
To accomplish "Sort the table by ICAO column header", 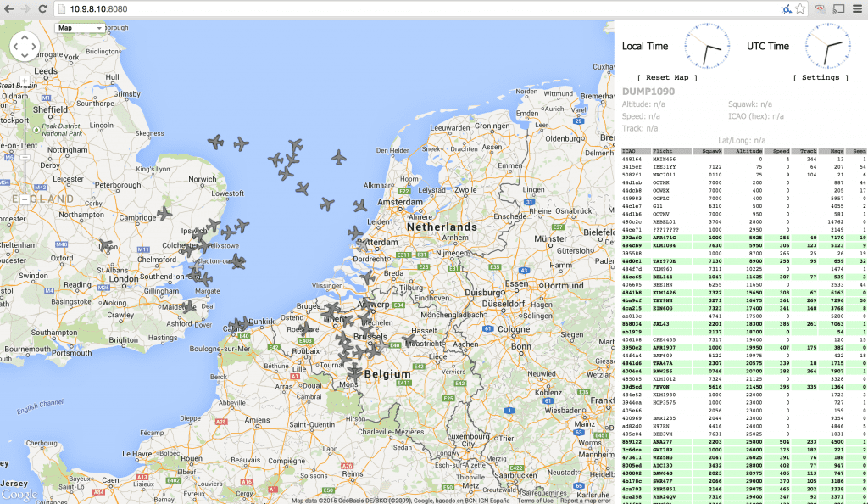I will [636, 151].
